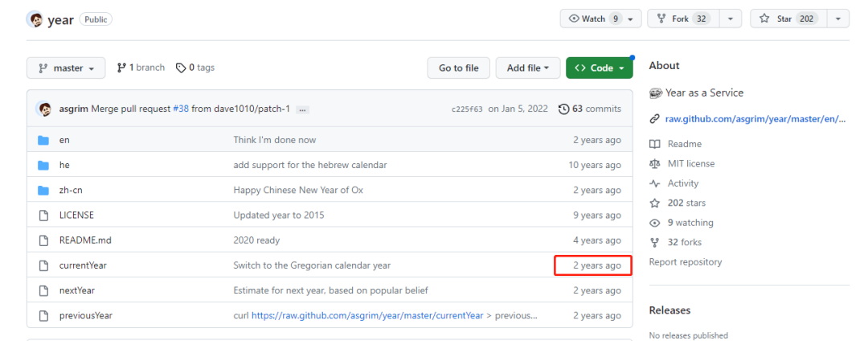Open commit message 2020 ready

pyautogui.click(x=256, y=240)
